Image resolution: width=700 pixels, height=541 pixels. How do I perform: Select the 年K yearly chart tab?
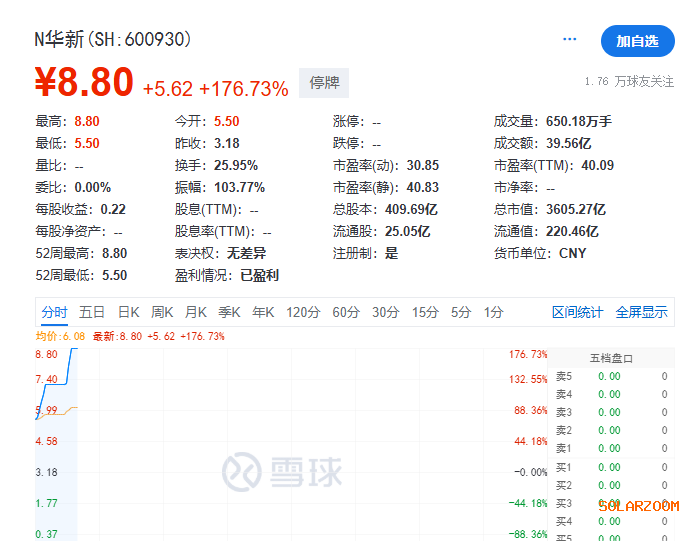[x=263, y=312]
